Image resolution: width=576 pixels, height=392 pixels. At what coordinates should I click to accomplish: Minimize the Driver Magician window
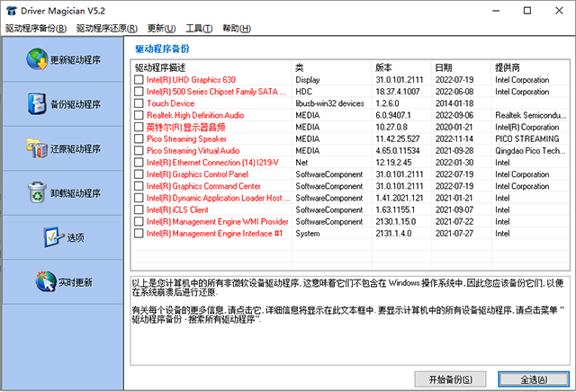[496, 11]
